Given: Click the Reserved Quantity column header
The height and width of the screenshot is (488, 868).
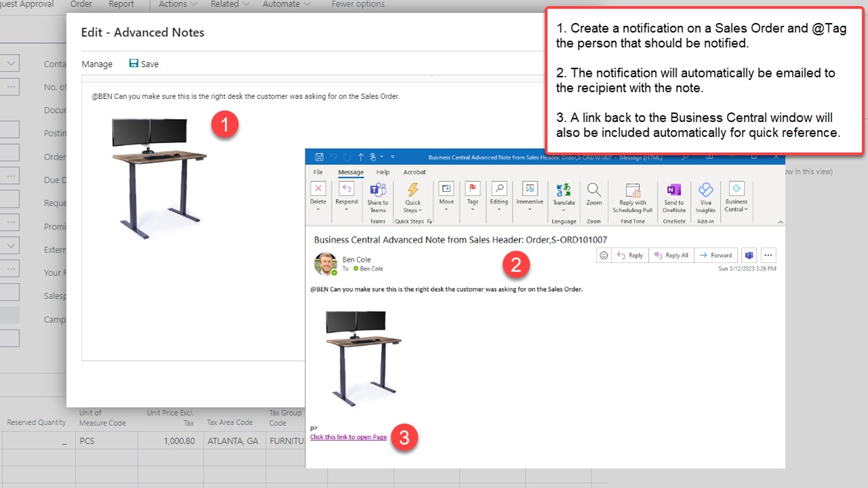Looking at the screenshot, I should 37,422.
